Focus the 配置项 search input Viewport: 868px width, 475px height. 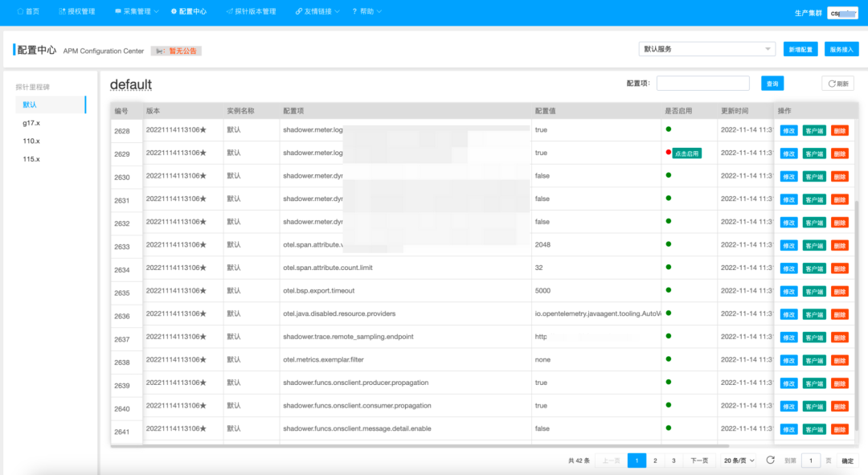(x=703, y=84)
